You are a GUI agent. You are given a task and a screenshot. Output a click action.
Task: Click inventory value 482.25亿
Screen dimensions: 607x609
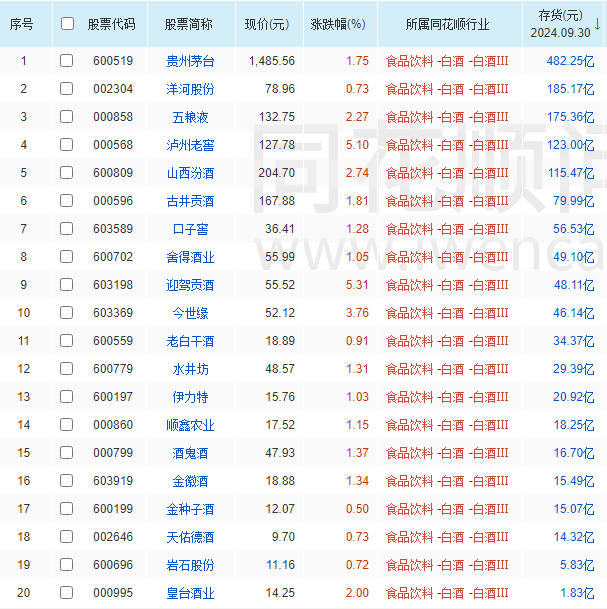point(570,61)
